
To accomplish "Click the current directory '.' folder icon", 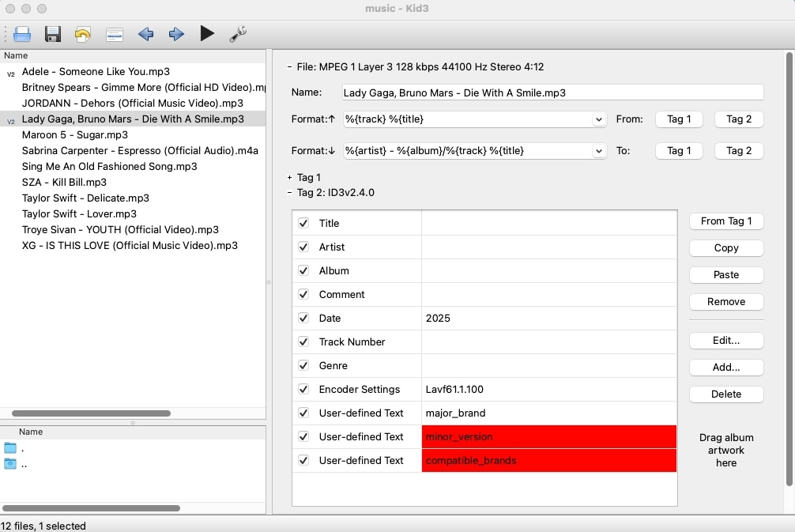I will tap(10, 448).
